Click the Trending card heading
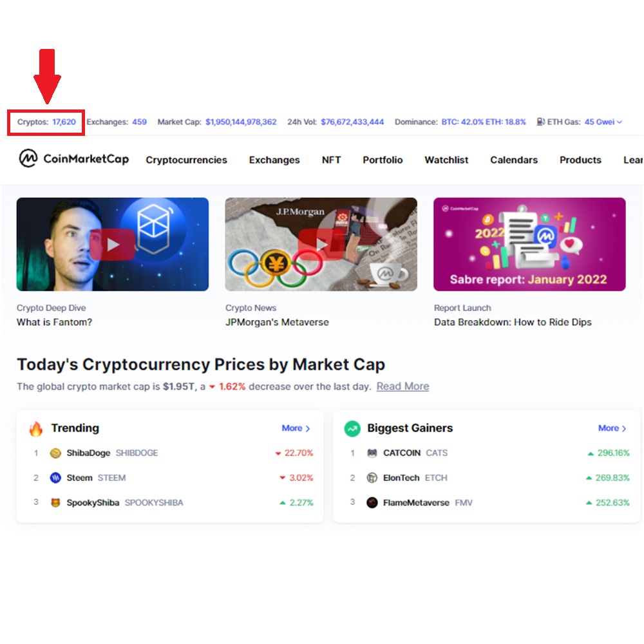Image resolution: width=644 pixels, height=644 pixels. [75, 428]
